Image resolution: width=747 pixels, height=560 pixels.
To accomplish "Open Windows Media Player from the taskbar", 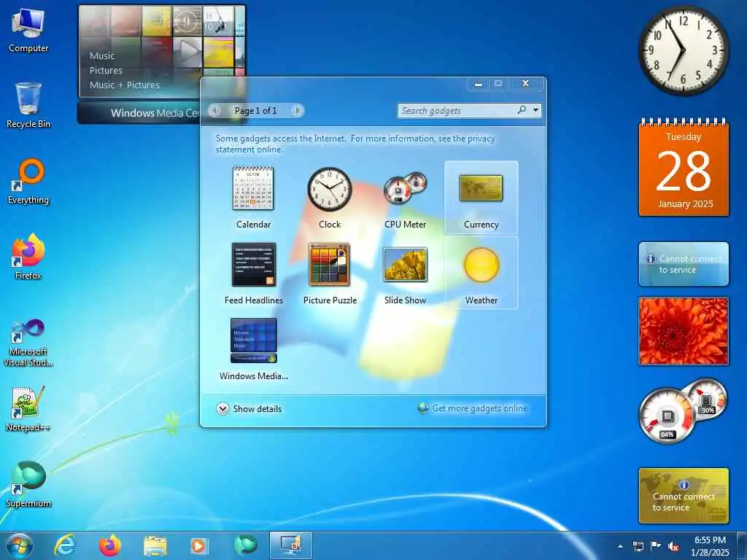I will pos(200,545).
